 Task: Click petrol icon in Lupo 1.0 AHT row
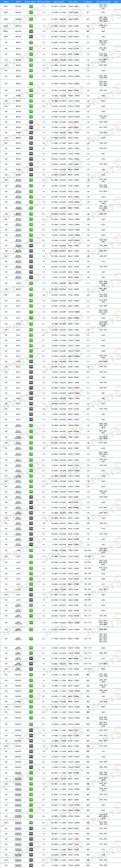(x=31, y=556)
